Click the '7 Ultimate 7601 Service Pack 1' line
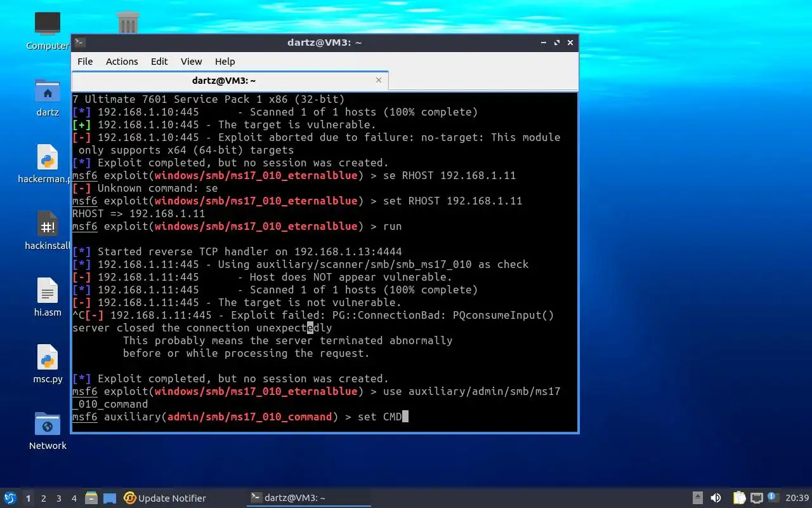Screen dimensions: 812x508 tap(209, 99)
